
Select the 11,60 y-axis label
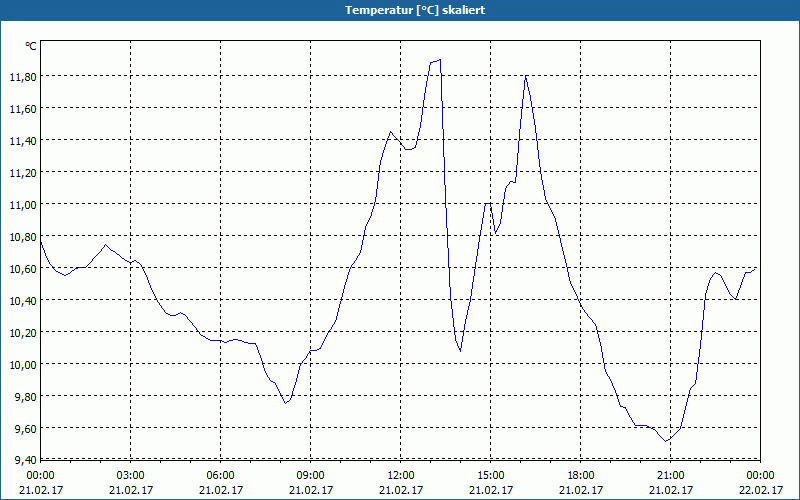click(x=23, y=109)
